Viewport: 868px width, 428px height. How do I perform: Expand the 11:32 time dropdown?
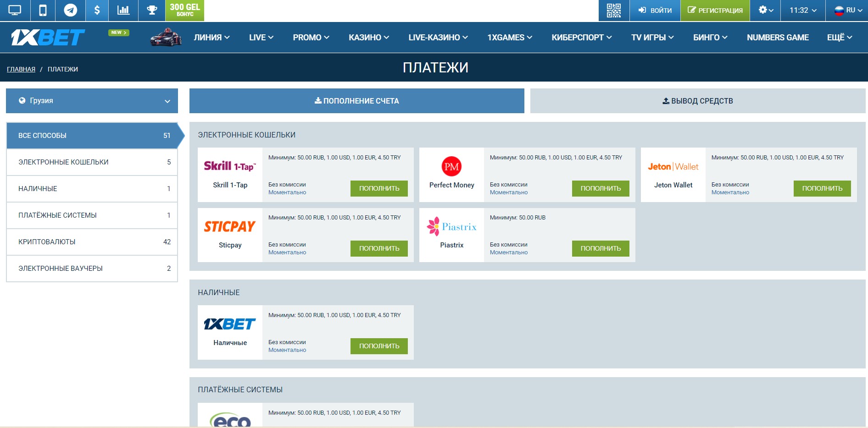coord(803,10)
